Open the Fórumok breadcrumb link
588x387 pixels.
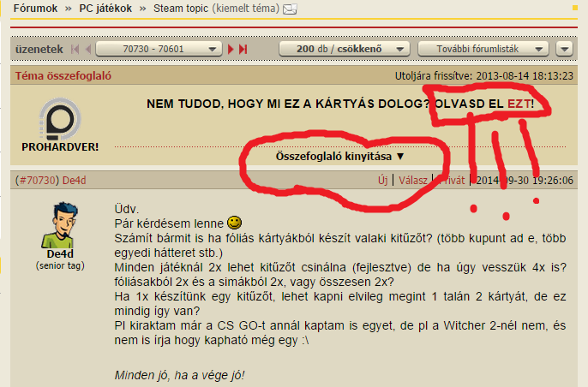point(36,9)
